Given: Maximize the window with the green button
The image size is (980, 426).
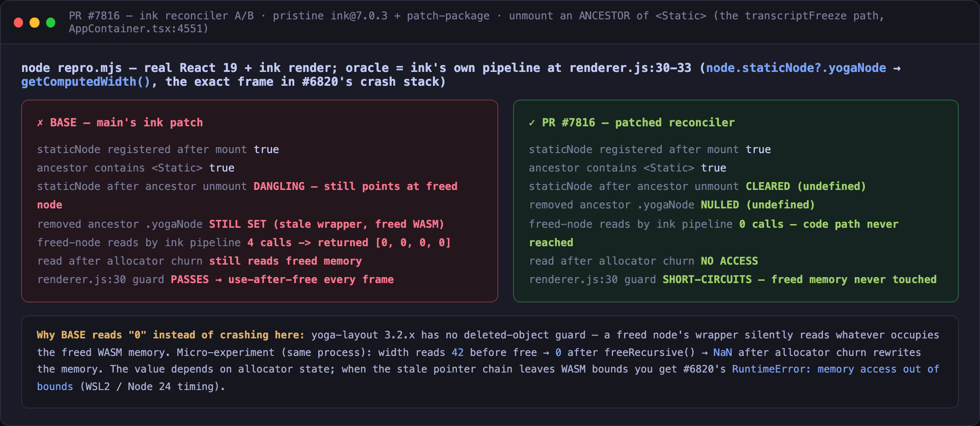Looking at the screenshot, I should pyautogui.click(x=51, y=23).
